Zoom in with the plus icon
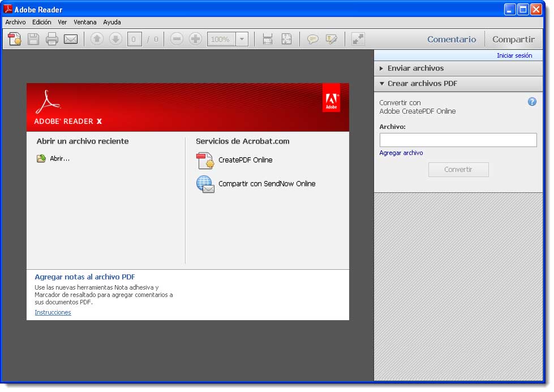 195,39
